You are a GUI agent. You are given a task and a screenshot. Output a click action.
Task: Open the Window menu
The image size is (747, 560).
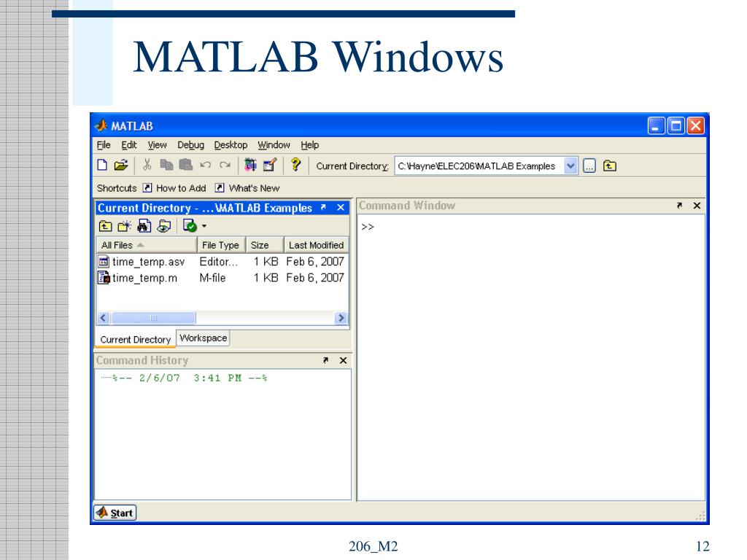pyautogui.click(x=274, y=145)
